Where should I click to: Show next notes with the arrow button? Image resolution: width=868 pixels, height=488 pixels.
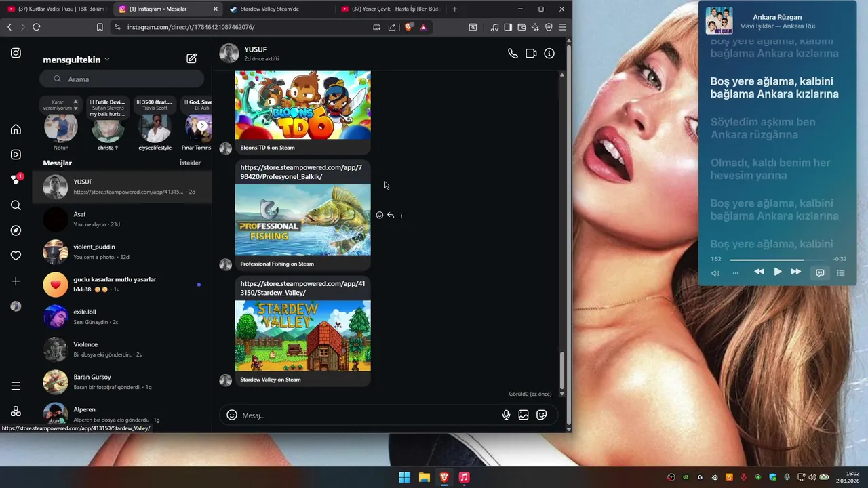pos(202,125)
